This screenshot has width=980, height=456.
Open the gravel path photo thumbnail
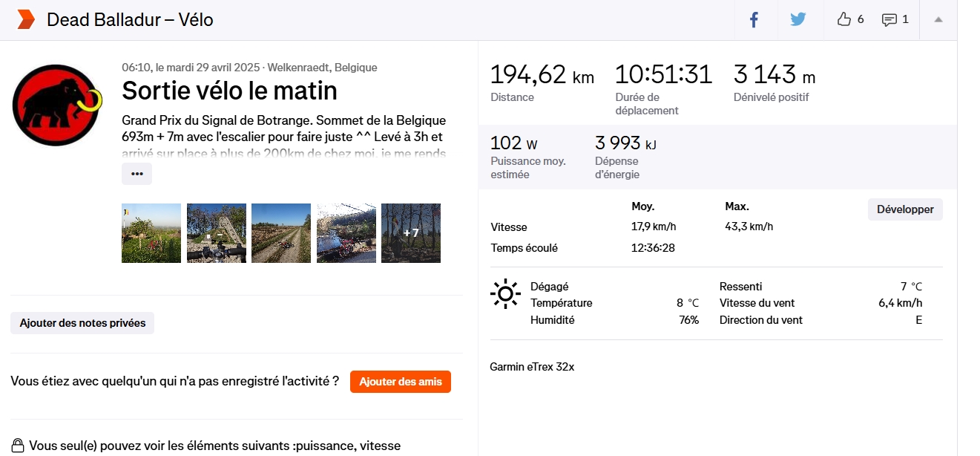pos(281,233)
